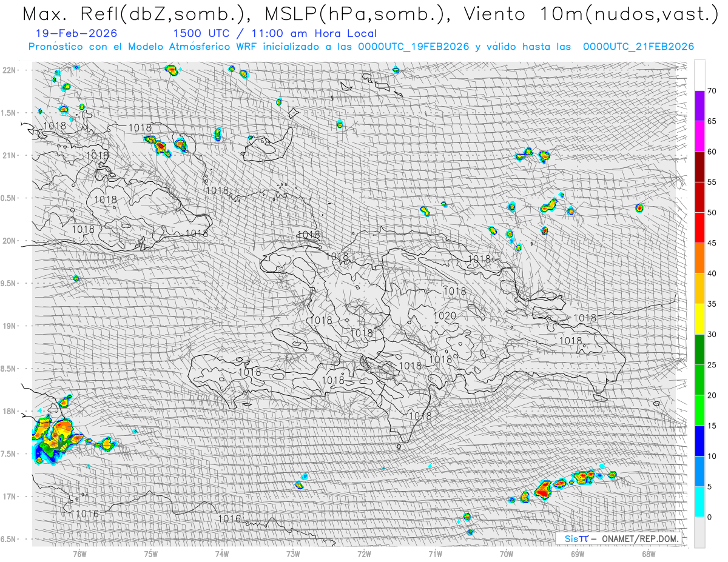
Task: Click the magenta 60–65 dBZ colorbar segment
Action: pyautogui.click(x=699, y=136)
